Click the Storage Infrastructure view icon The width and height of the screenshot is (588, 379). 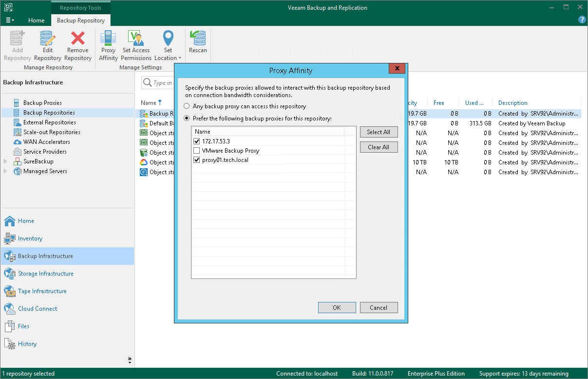point(10,274)
